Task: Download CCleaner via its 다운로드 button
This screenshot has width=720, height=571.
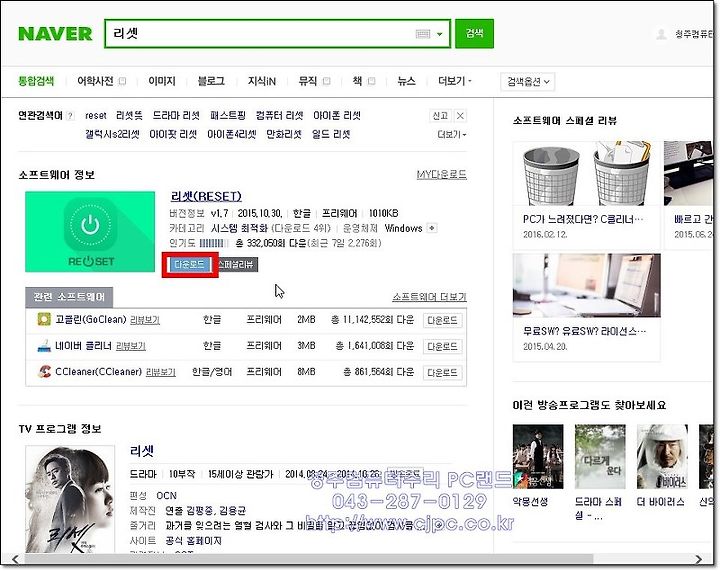Action: click(442, 373)
